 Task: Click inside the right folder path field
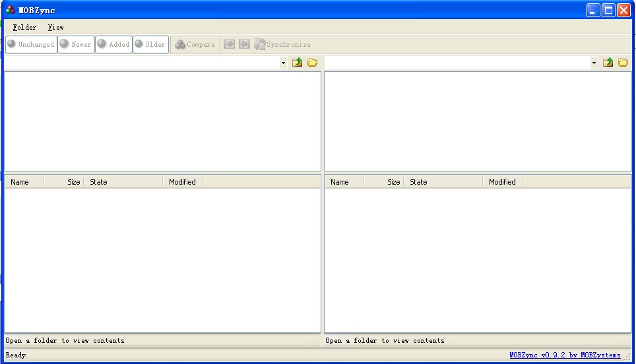coord(457,63)
